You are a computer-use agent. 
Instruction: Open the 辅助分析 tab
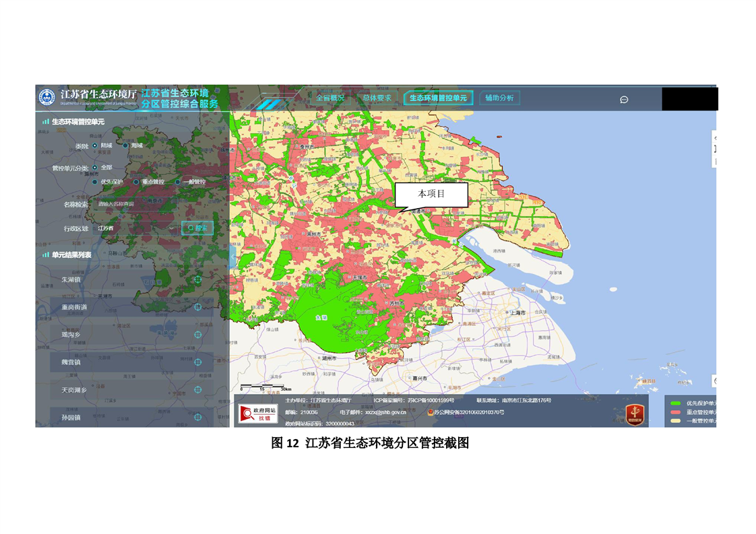coord(499,98)
